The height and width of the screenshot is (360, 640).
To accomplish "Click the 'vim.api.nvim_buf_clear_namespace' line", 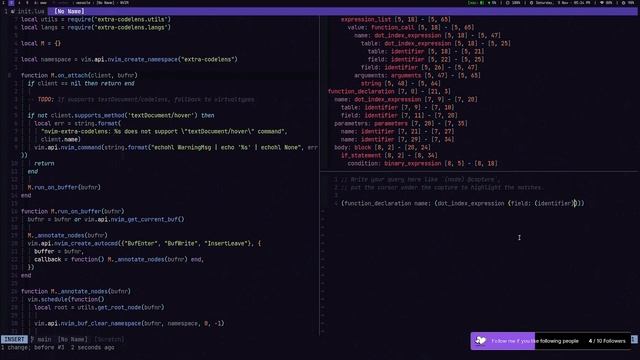I will [x=129, y=323].
